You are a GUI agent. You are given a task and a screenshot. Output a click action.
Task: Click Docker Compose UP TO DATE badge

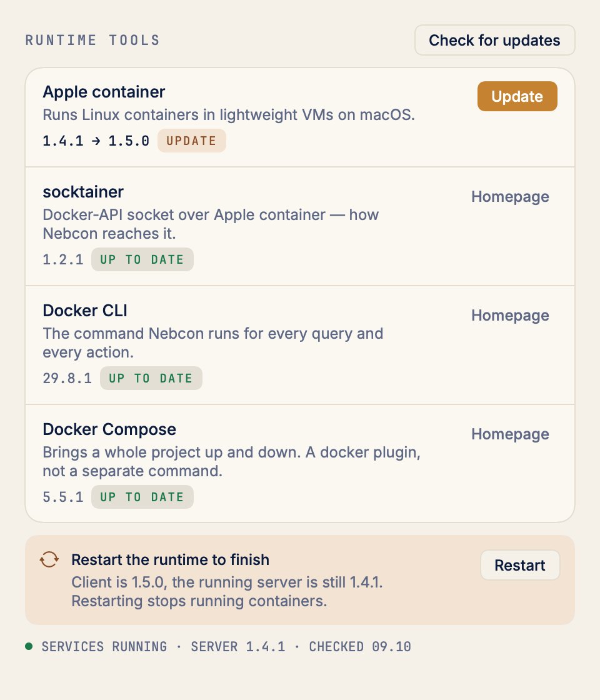click(142, 497)
